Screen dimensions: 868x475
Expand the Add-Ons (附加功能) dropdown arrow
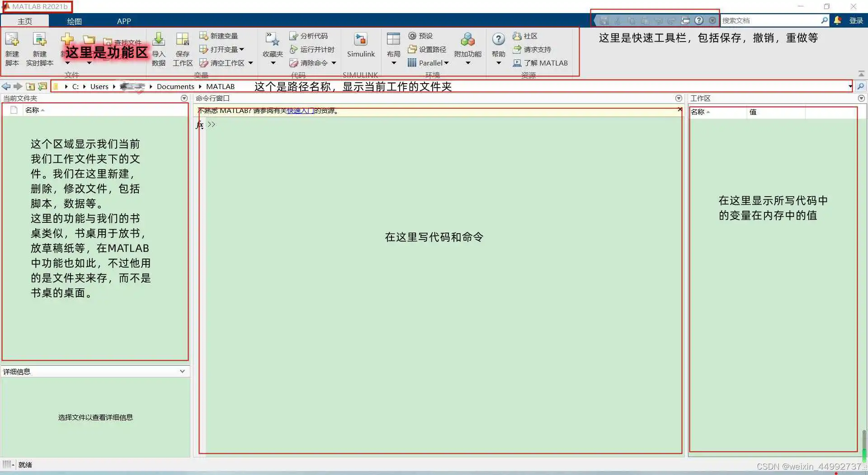pyautogui.click(x=468, y=63)
